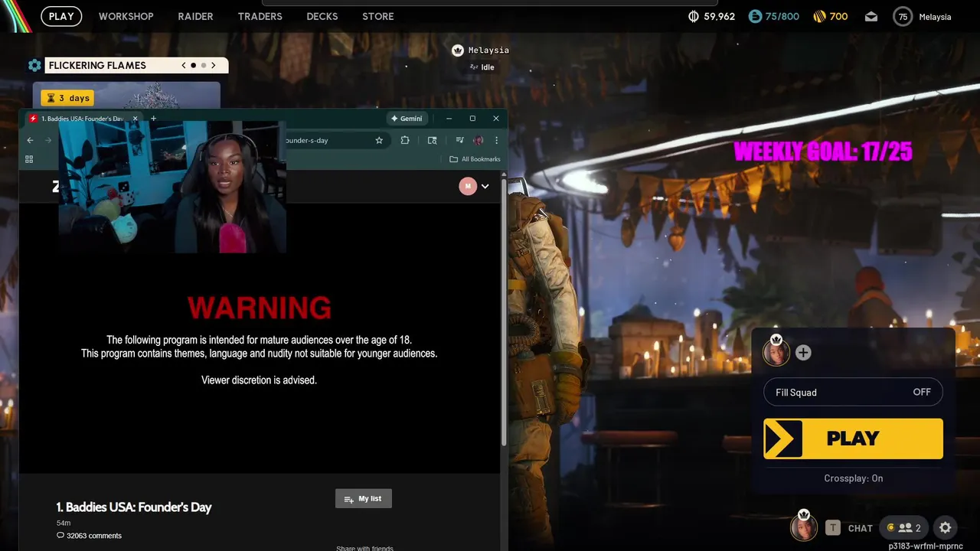980x551 pixels.
Task: Select the second event page dot
Action: [204, 65]
